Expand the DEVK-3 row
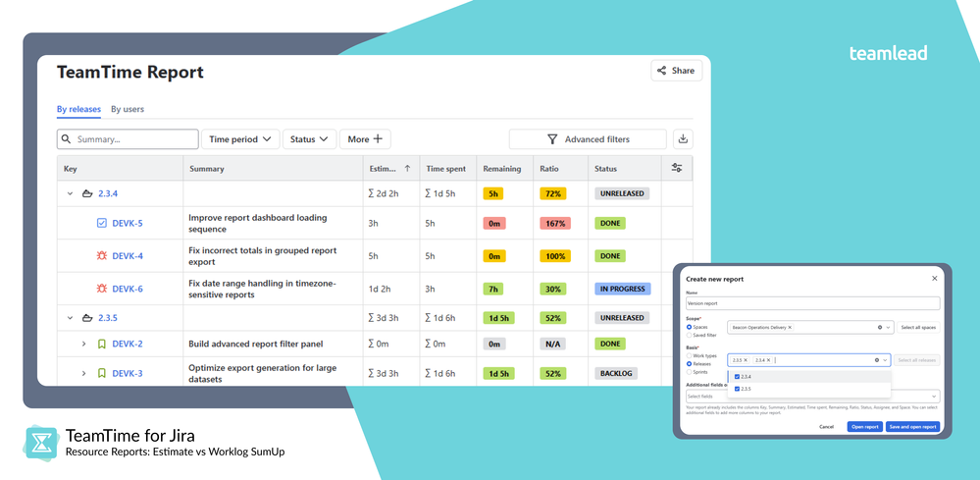980x480 pixels. (83, 373)
